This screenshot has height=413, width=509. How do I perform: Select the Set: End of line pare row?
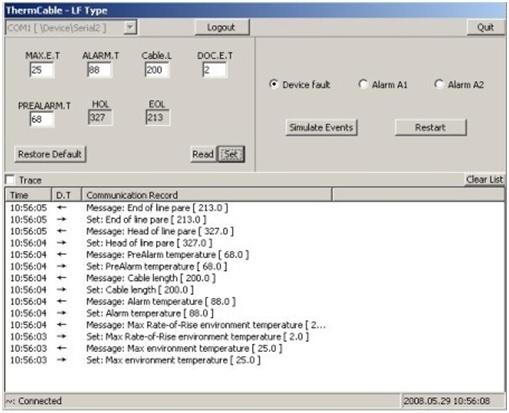coord(255,220)
